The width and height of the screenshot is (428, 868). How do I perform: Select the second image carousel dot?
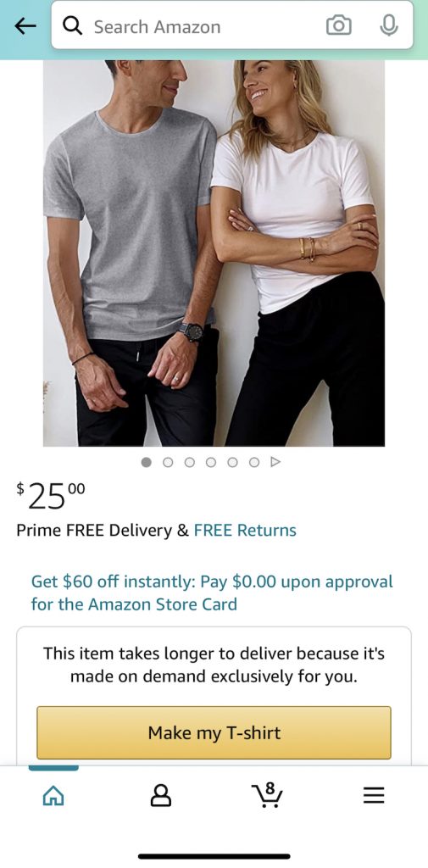168,462
